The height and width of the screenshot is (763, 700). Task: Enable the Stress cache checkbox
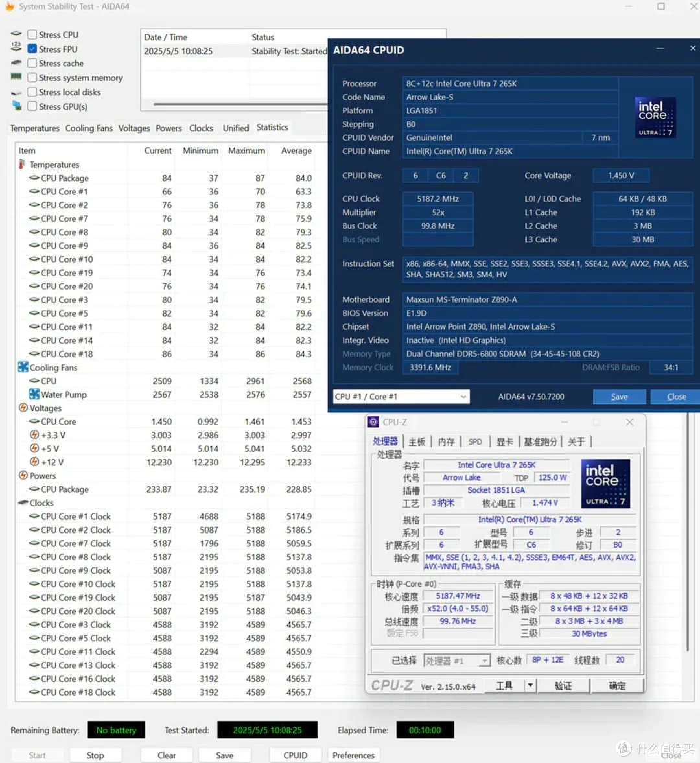click(x=32, y=64)
